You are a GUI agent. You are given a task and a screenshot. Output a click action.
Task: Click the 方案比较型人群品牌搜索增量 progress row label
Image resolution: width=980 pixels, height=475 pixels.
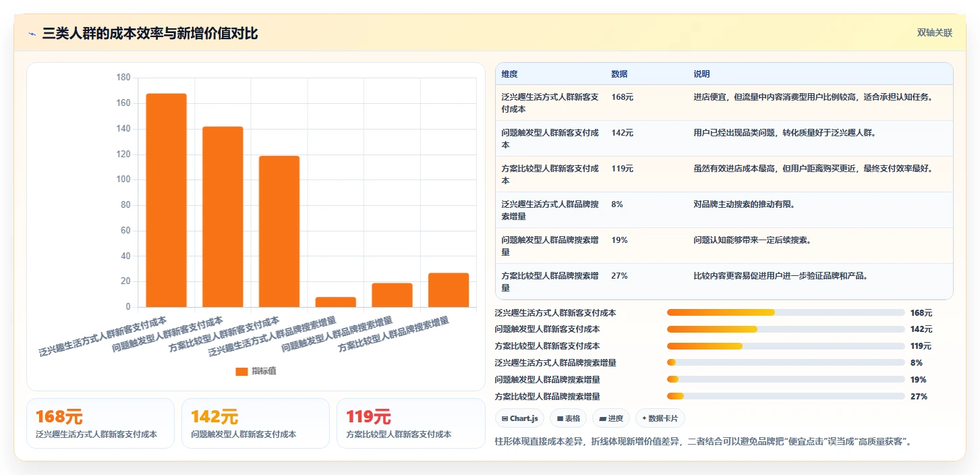coord(547,396)
